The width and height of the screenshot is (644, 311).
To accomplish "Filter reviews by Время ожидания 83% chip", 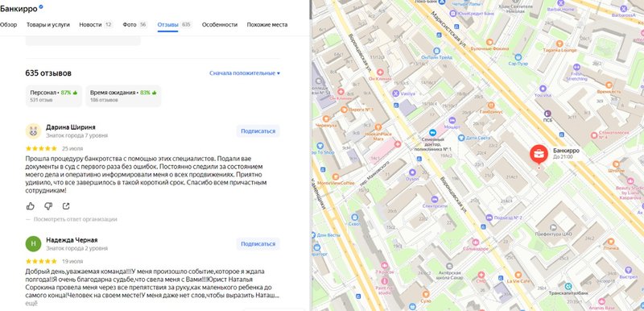I will coord(123,96).
